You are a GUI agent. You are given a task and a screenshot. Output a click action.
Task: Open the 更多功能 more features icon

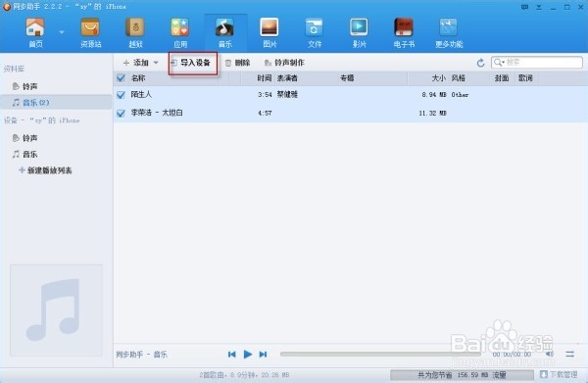tap(449, 33)
